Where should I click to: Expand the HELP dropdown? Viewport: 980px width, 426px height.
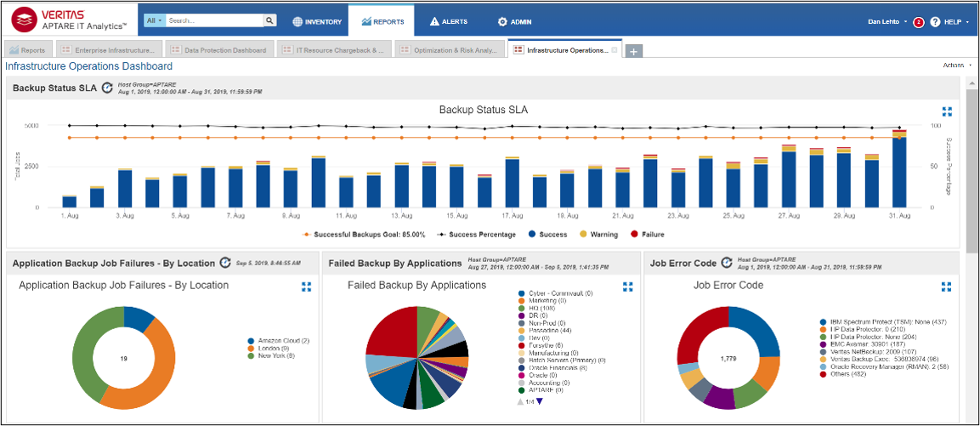[x=956, y=22]
